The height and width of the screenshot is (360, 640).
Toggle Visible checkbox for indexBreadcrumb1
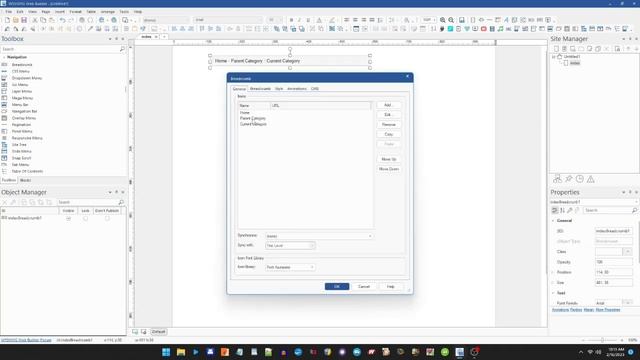pos(68,218)
